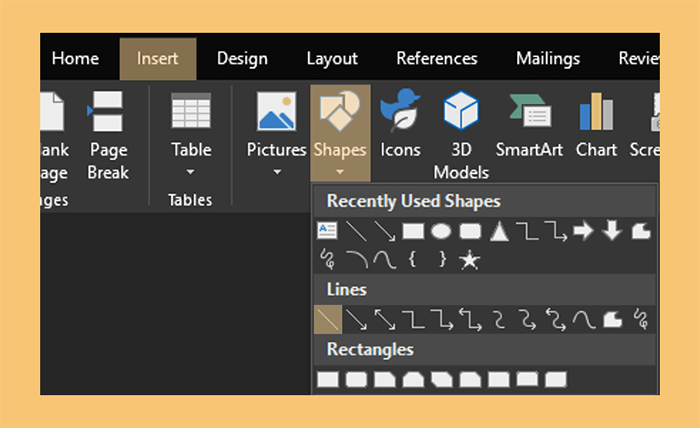Insert the Triangle shape

coord(499,231)
